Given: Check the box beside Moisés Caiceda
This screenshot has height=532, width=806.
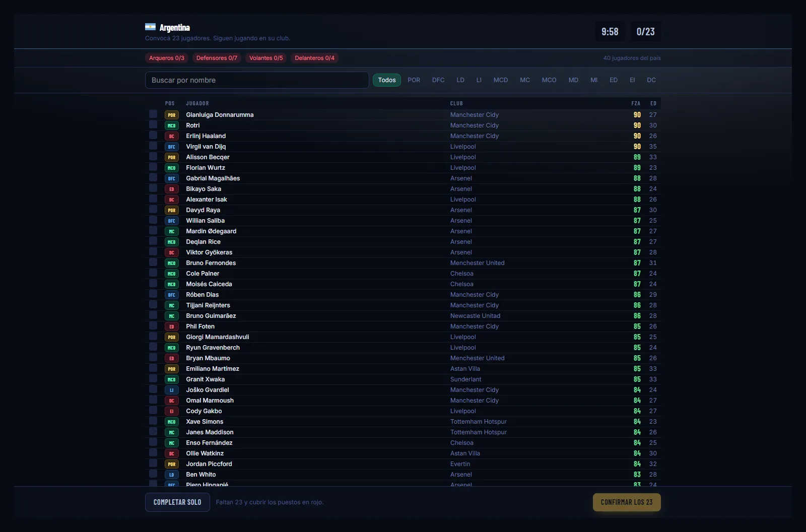Looking at the screenshot, I should [x=153, y=284].
